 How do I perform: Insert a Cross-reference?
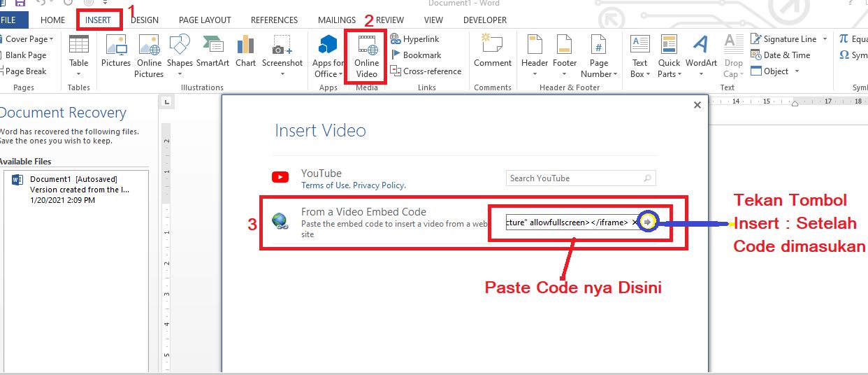[x=426, y=71]
